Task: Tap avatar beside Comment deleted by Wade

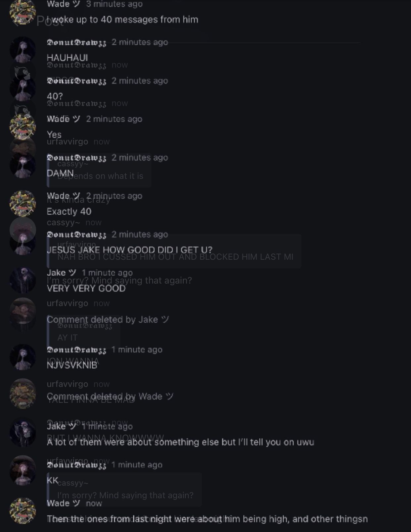Action: (23, 393)
